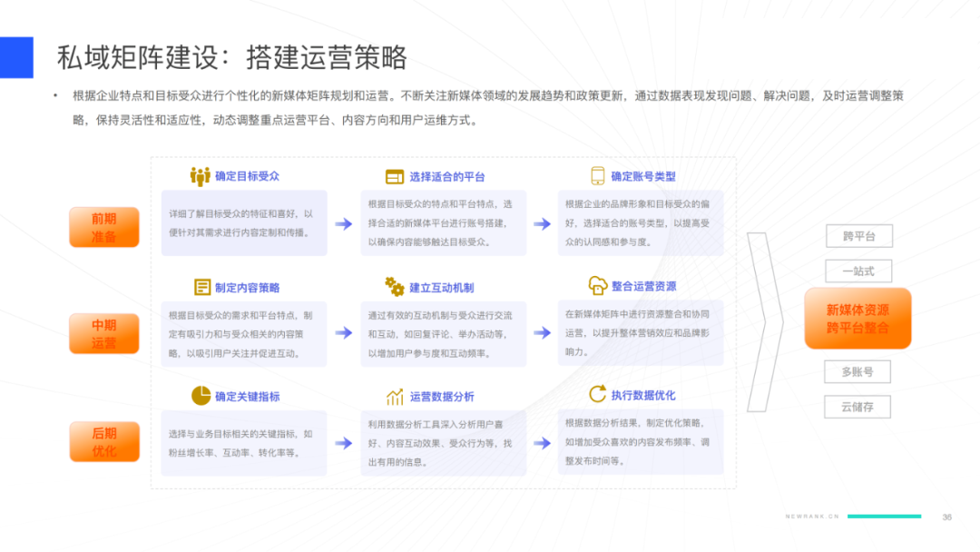Click the platform window icon beside 选择适合的平台
The image size is (980, 552).
pyautogui.click(x=395, y=177)
